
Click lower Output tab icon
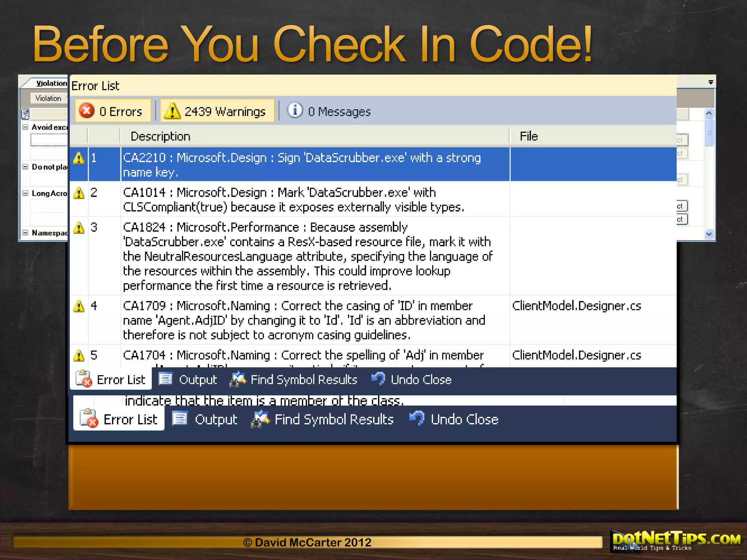[x=180, y=418]
